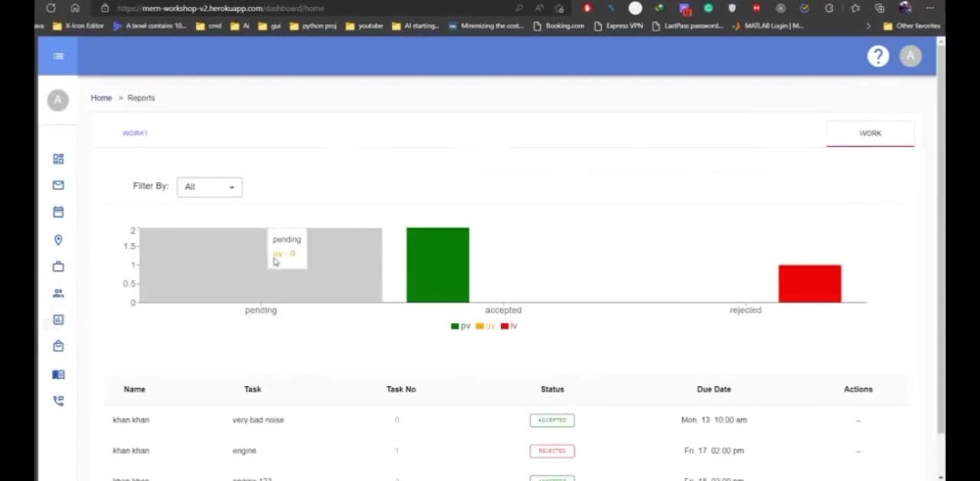This screenshot has width=980, height=481.
Task: Open the 'Other favorites' folder
Action: tap(911, 26)
